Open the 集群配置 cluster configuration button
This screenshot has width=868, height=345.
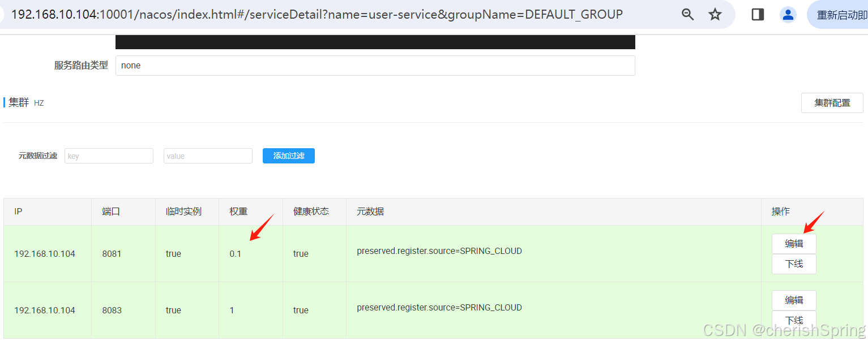pyautogui.click(x=832, y=103)
